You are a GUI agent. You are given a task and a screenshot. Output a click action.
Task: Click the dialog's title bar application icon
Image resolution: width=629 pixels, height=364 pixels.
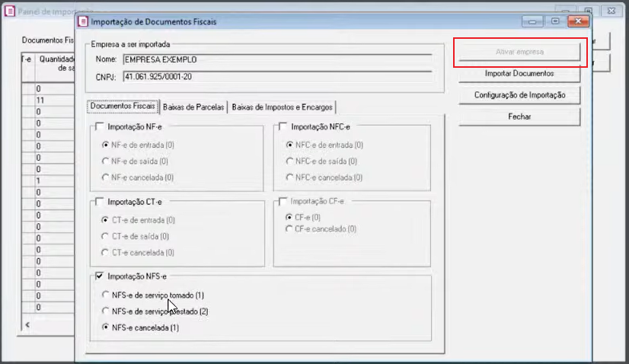coord(84,22)
